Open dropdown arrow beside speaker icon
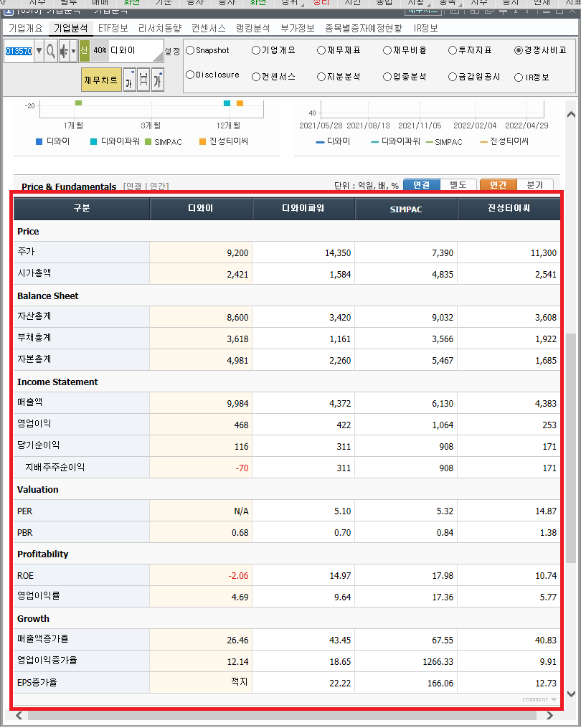 73,51
